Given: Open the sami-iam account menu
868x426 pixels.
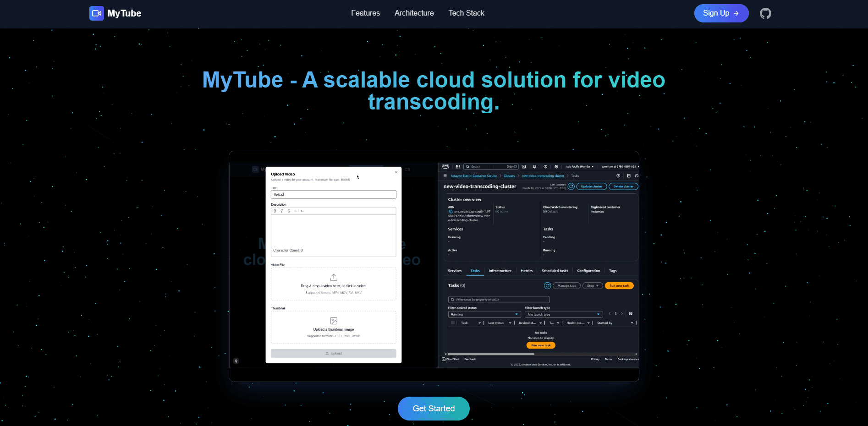Looking at the screenshot, I should coord(620,167).
